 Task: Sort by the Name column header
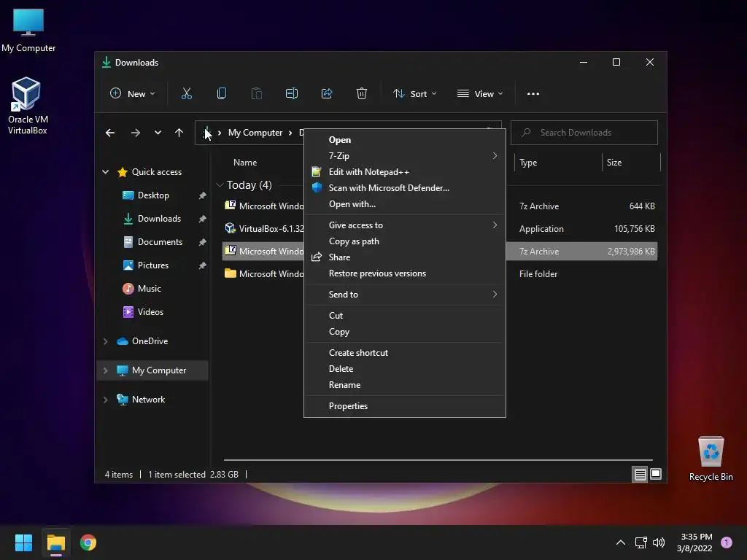[245, 163]
